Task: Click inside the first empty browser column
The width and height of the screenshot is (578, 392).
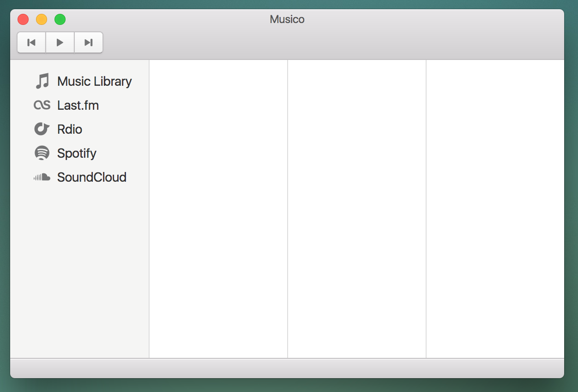Action: click(218, 208)
